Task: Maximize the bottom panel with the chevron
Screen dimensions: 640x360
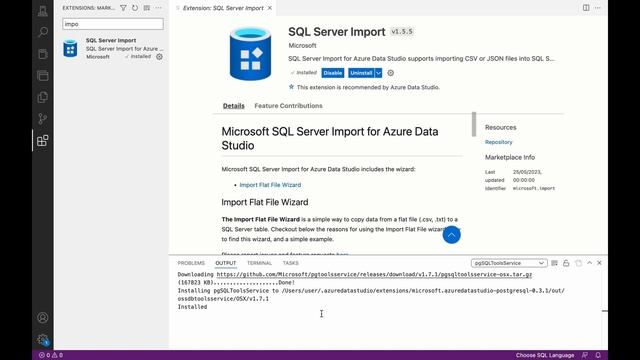Action: [x=589, y=263]
